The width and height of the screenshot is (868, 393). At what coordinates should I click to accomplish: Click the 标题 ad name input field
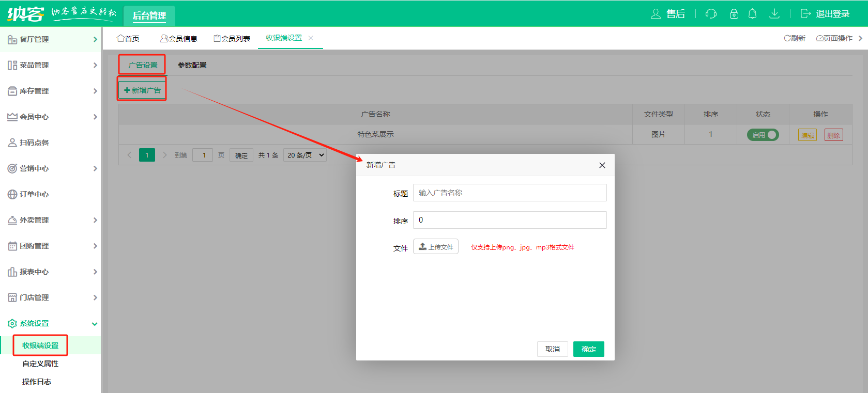click(510, 193)
